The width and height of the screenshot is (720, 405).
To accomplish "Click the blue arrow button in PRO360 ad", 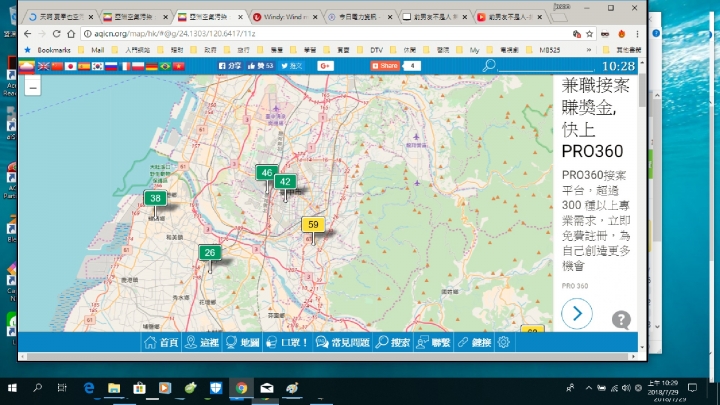I will pos(577,313).
